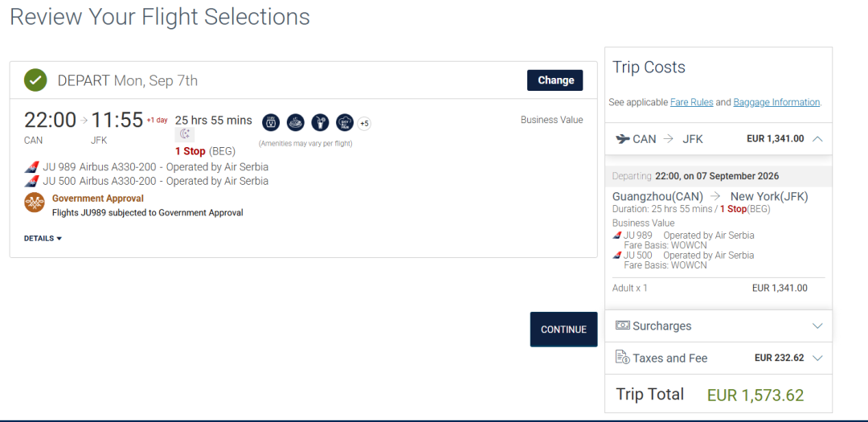Click the beverage amenity icon

tap(320, 122)
